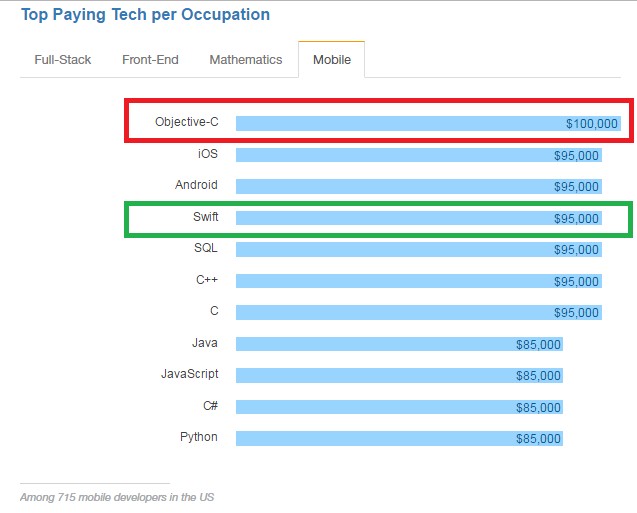
Task: Click the JavaScript row label
Action: pyautogui.click(x=189, y=374)
